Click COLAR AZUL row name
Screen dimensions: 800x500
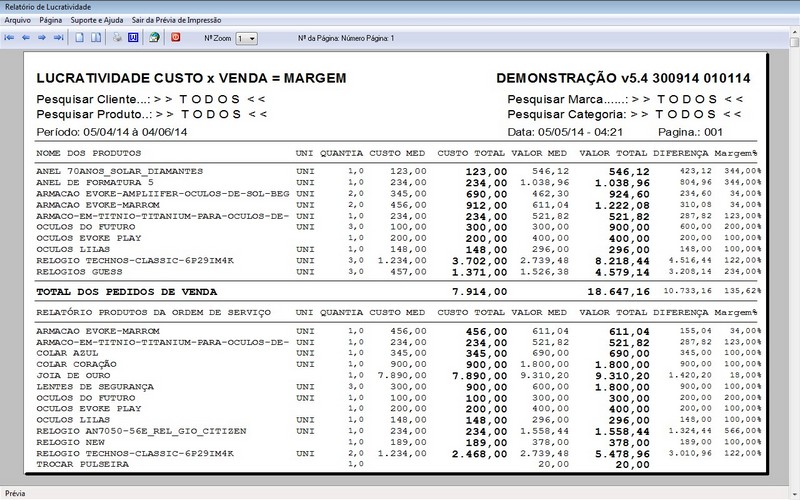point(67,353)
